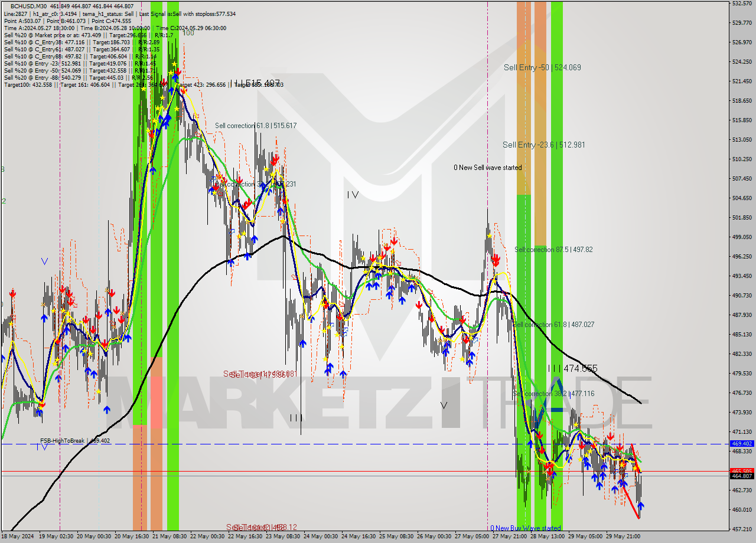
Task: Click the '18 May 2024' date label
Action: pos(18,537)
